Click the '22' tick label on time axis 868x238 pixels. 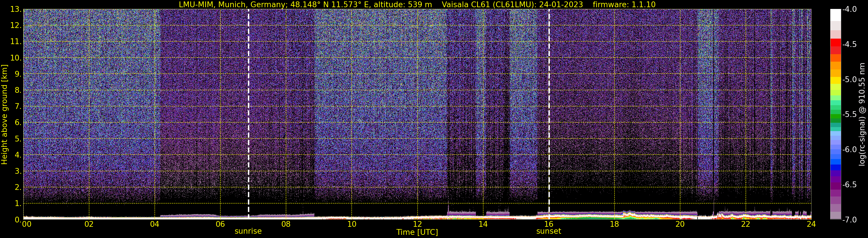[x=746, y=224]
